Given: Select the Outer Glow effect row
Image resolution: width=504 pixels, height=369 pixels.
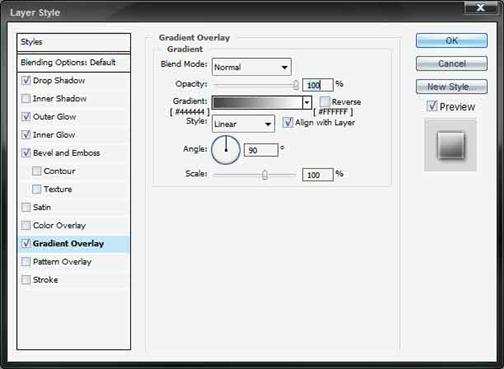Looking at the screenshot, I should click(x=73, y=117).
